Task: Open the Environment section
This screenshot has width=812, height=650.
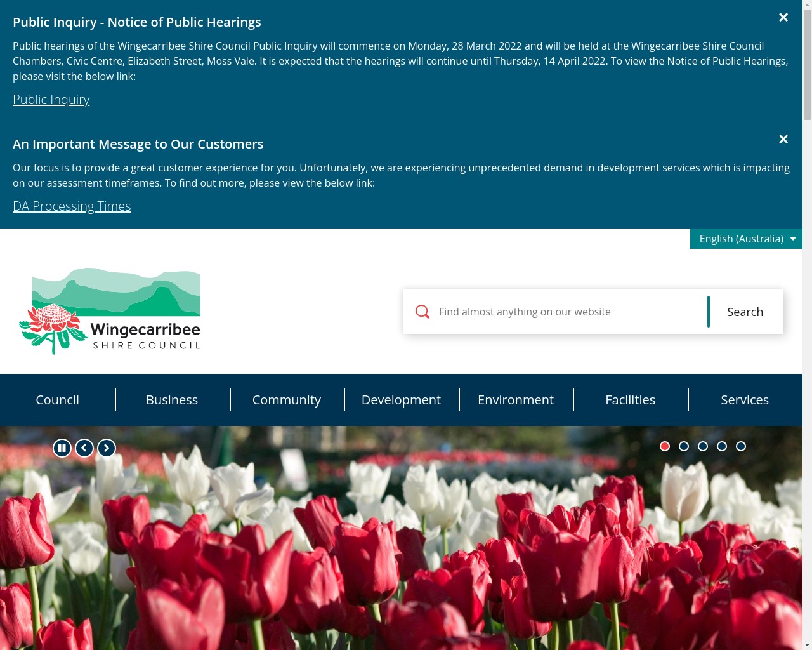Action: pos(516,400)
